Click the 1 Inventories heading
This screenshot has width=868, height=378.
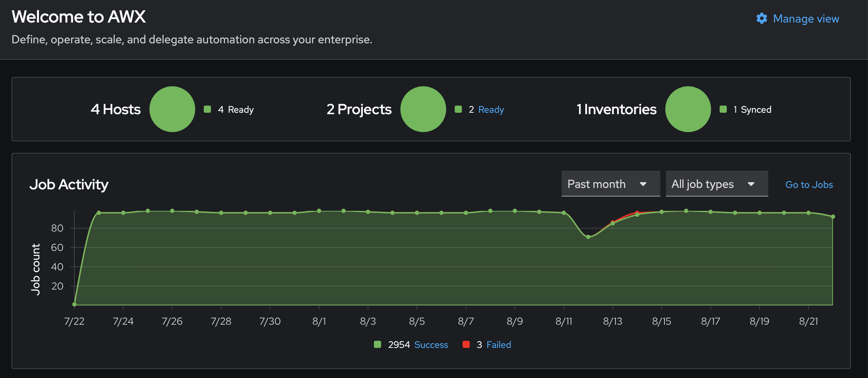(x=617, y=109)
